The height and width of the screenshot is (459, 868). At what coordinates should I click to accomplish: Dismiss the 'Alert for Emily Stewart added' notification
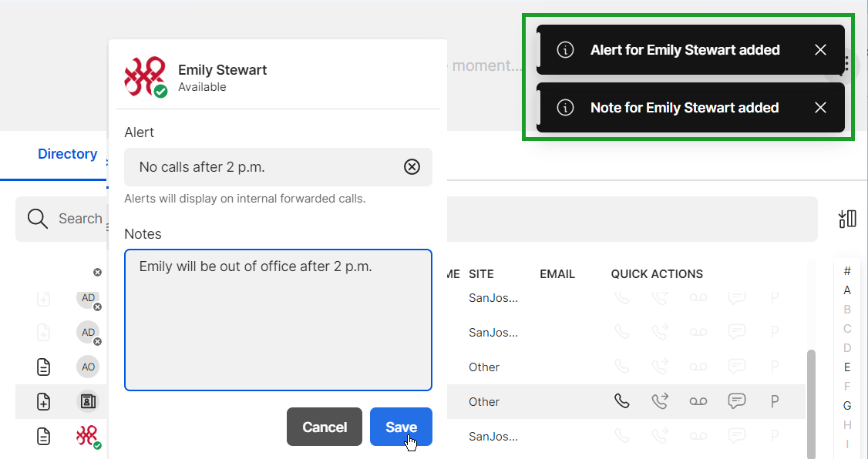point(820,50)
